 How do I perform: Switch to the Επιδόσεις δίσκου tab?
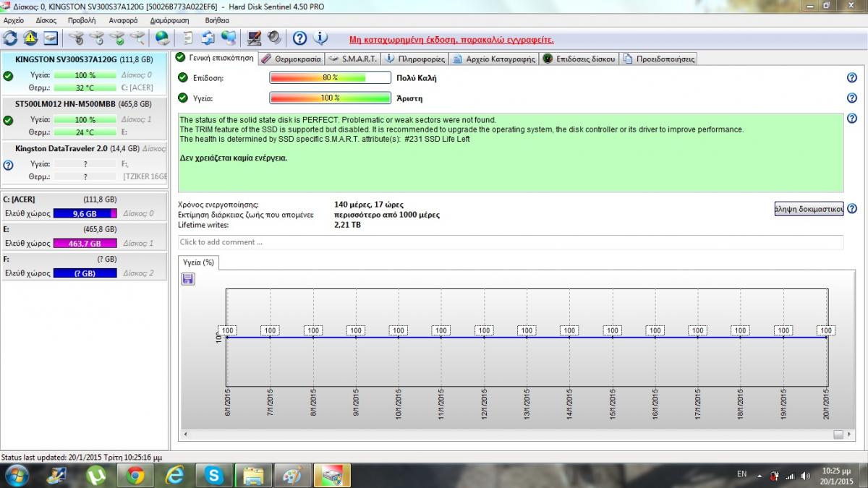(x=579, y=59)
